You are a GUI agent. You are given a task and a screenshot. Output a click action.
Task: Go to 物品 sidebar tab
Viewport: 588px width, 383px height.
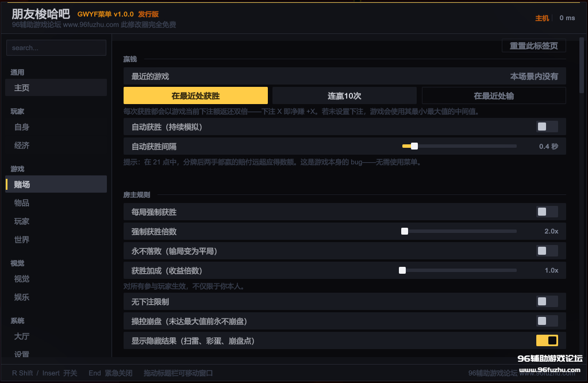[56, 203]
